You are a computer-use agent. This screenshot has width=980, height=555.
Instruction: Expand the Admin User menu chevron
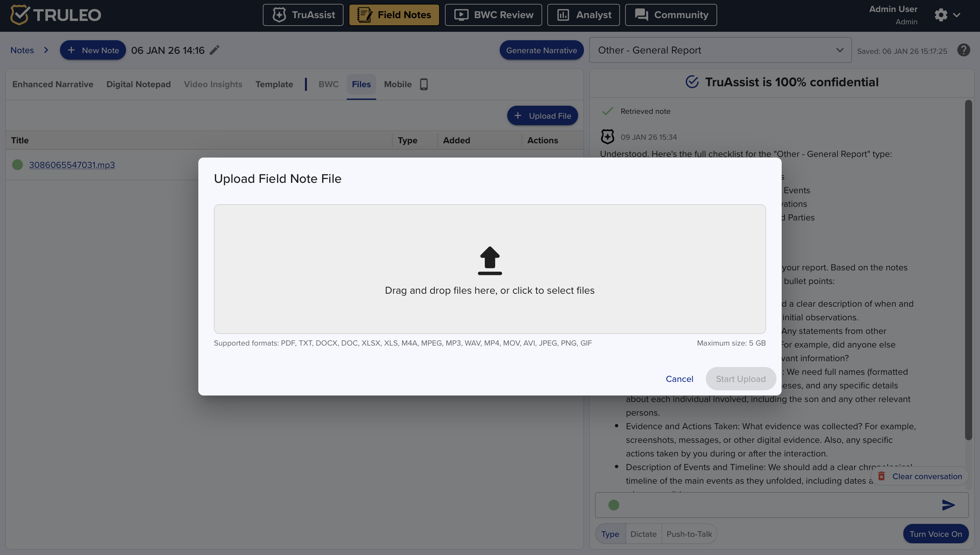(x=956, y=15)
